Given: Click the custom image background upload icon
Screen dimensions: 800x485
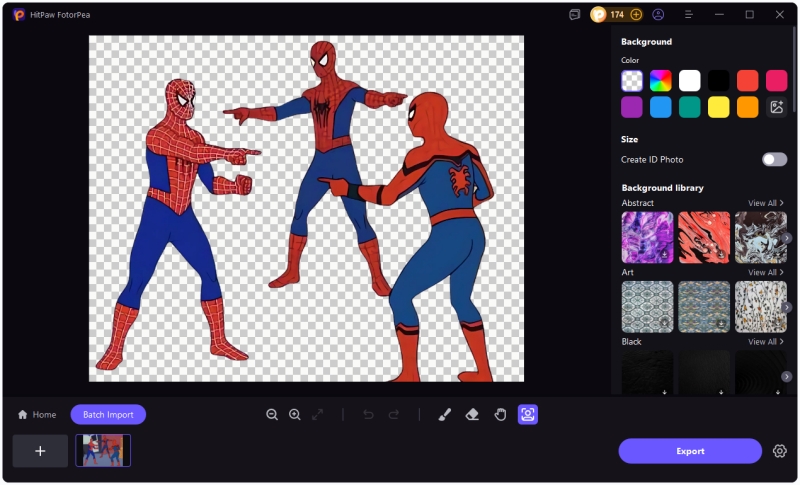Looking at the screenshot, I should [x=777, y=107].
